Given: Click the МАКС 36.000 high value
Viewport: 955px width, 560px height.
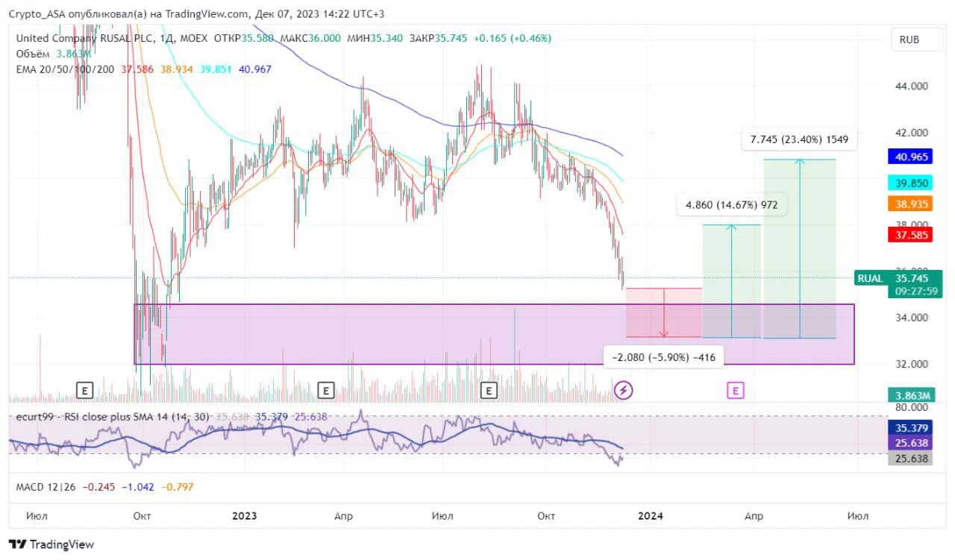Looking at the screenshot, I should coord(311,38).
